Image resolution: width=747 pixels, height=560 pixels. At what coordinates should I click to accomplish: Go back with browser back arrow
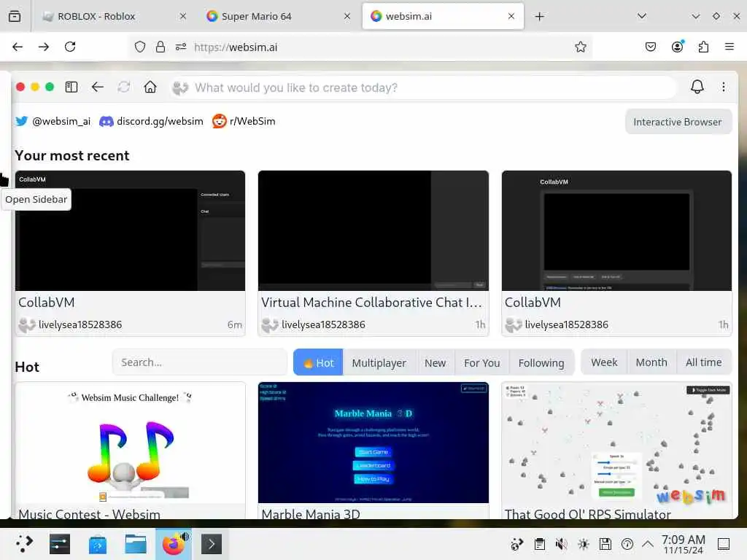[x=18, y=47]
